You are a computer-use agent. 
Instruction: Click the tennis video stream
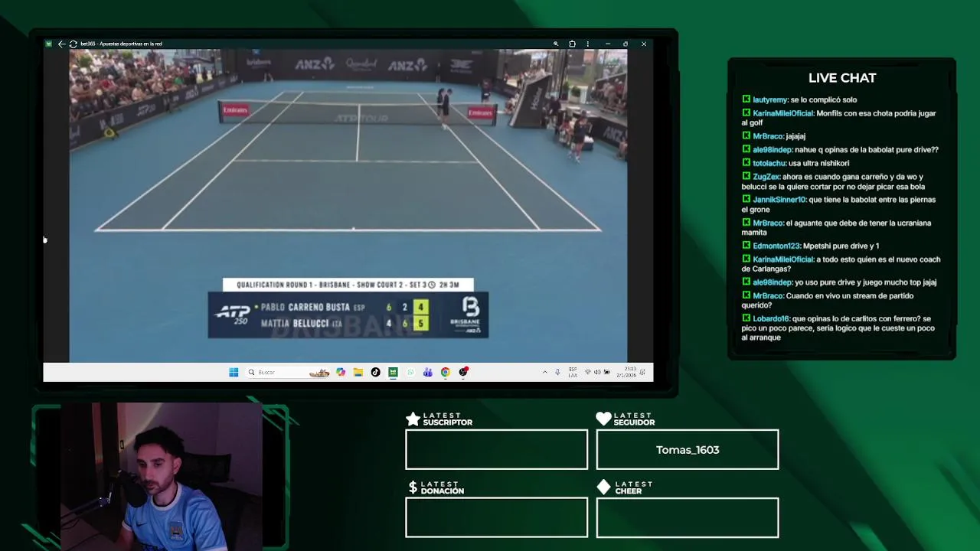348,206
